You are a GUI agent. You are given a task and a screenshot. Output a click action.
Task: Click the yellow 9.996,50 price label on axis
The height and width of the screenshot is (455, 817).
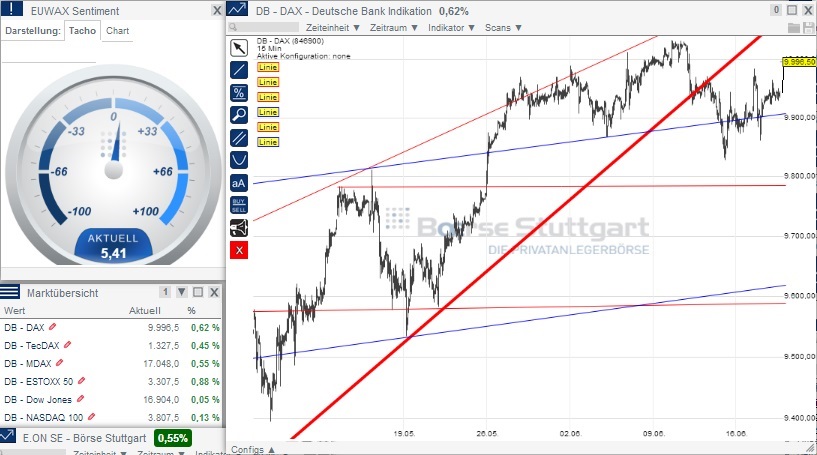pyautogui.click(x=799, y=62)
